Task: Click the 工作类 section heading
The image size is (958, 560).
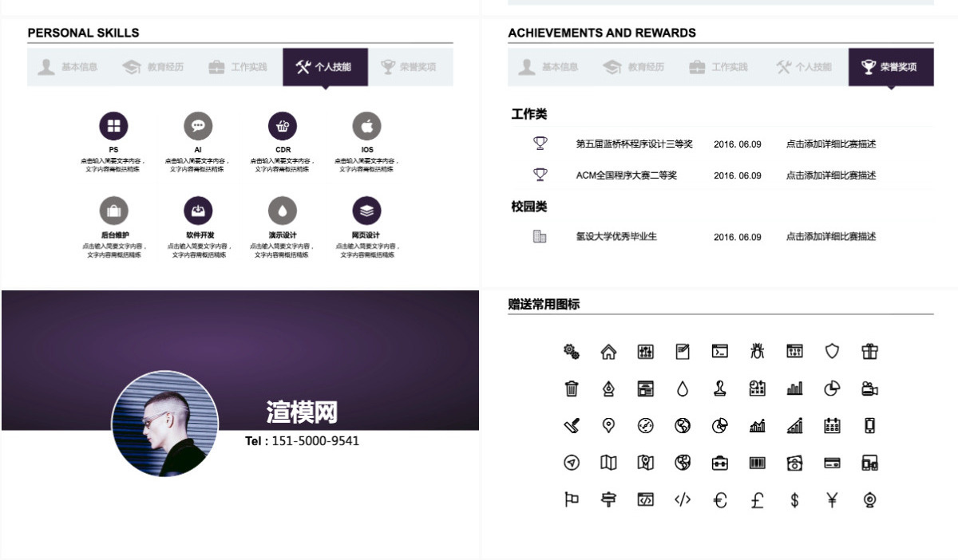Action: pos(529,114)
